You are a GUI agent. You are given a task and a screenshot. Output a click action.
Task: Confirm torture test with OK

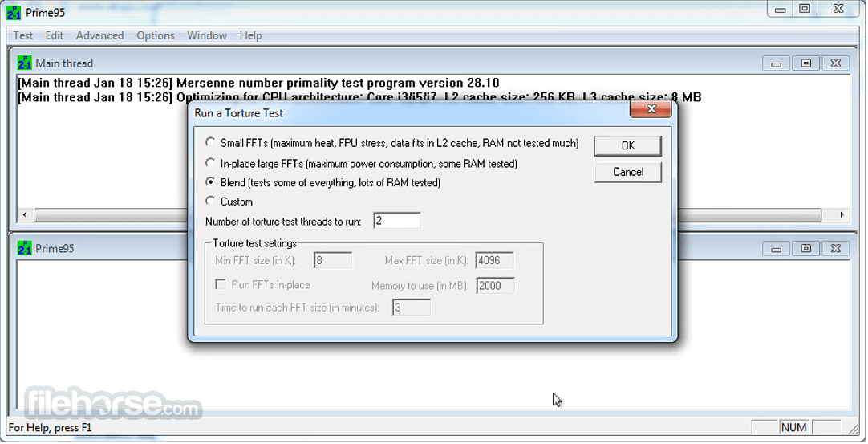628,145
